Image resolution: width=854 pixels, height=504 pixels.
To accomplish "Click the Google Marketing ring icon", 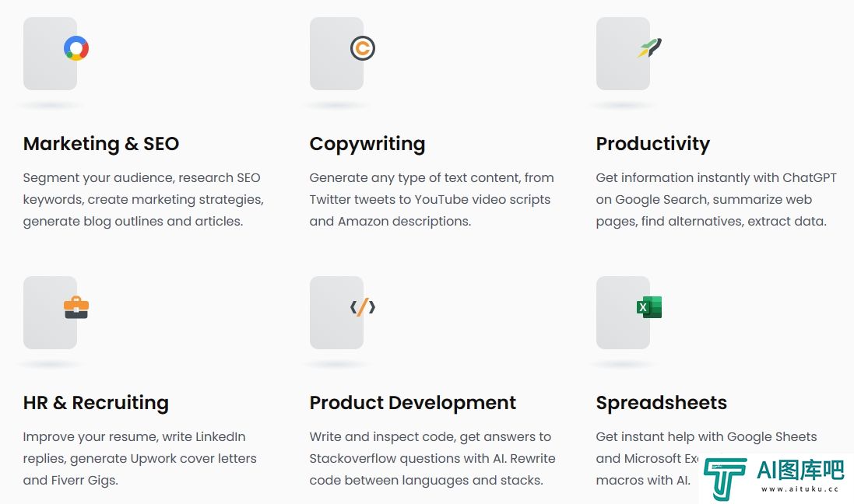I will tap(76, 48).
